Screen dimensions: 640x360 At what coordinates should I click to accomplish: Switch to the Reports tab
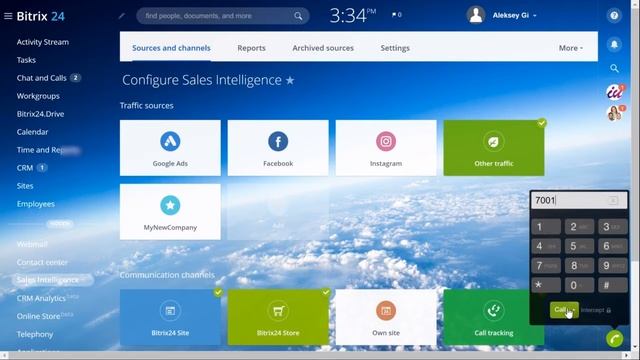[251, 48]
